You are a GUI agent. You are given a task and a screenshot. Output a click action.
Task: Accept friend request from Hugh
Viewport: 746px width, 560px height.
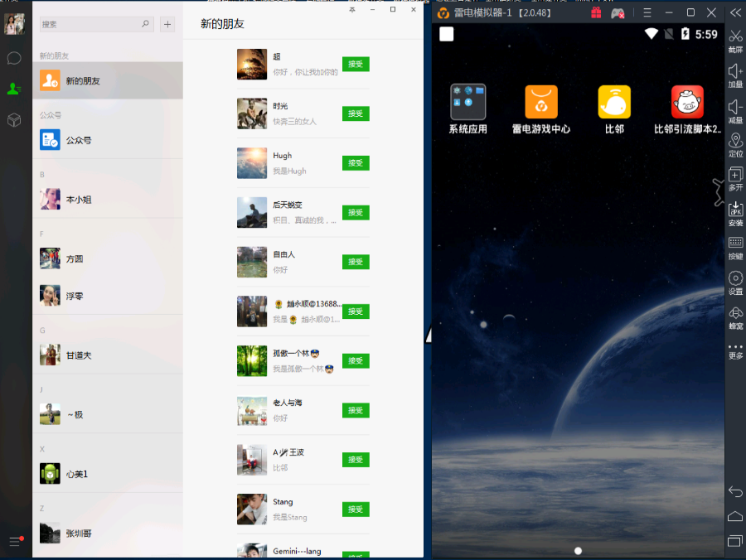pos(356,163)
